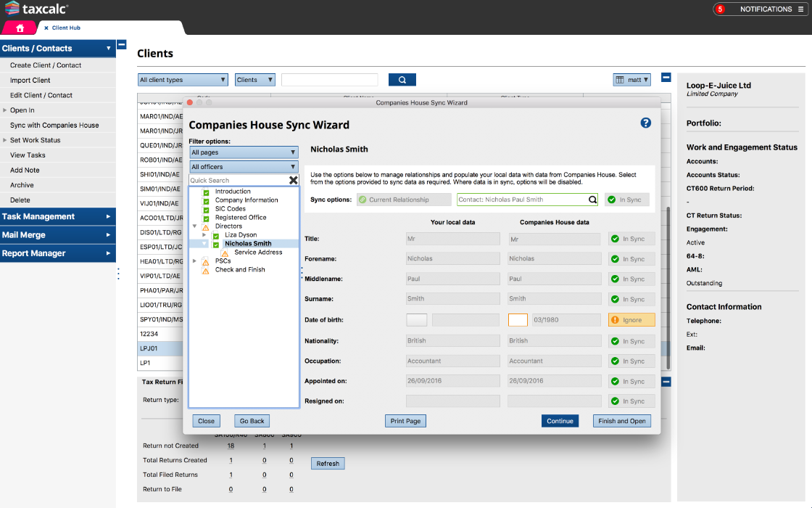Select Sync with Companies House menu item

54,126
